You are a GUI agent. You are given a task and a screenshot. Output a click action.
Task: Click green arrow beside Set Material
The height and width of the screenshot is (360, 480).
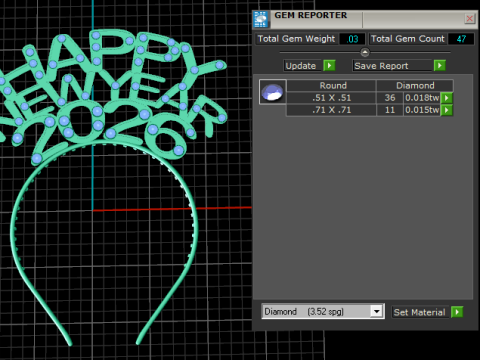(457, 312)
